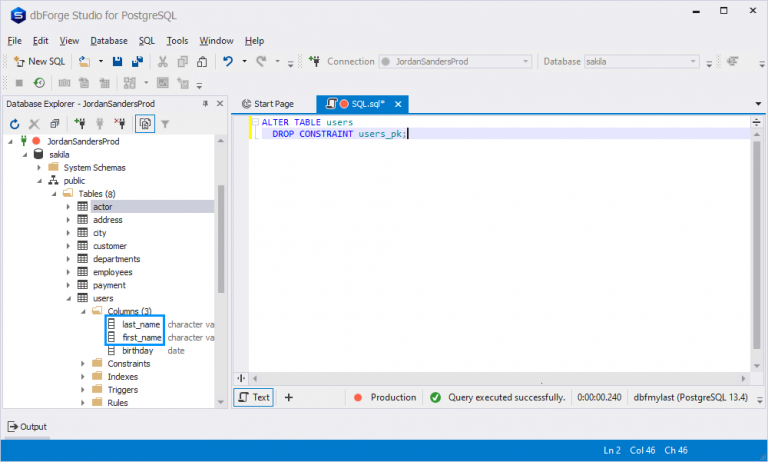Switch to the Start Page tab
The width and height of the screenshot is (768, 462).
coord(268,104)
